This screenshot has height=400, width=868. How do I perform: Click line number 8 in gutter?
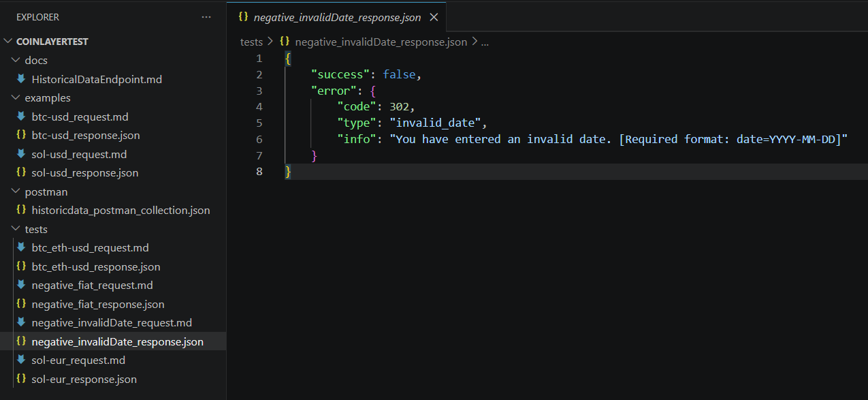coord(259,172)
